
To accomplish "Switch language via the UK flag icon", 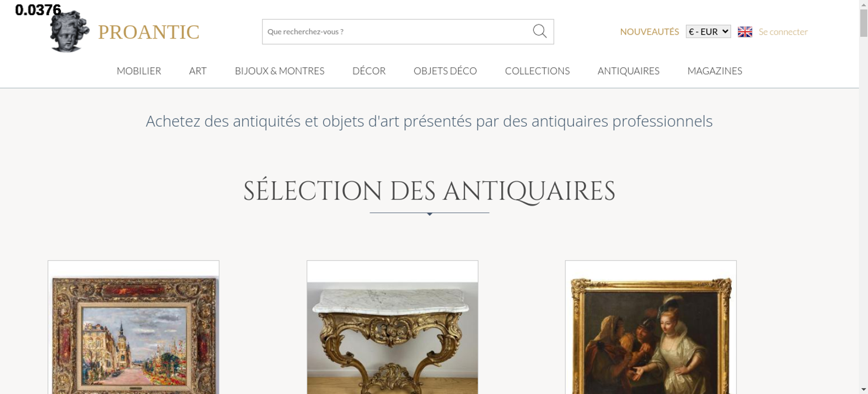I will click(x=745, y=32).
